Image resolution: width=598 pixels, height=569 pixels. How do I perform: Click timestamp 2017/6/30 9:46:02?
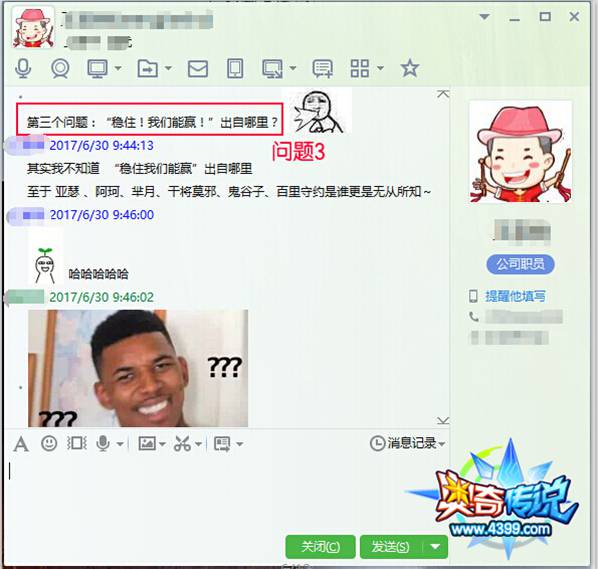pyautogui.click(x=101, y=297)
